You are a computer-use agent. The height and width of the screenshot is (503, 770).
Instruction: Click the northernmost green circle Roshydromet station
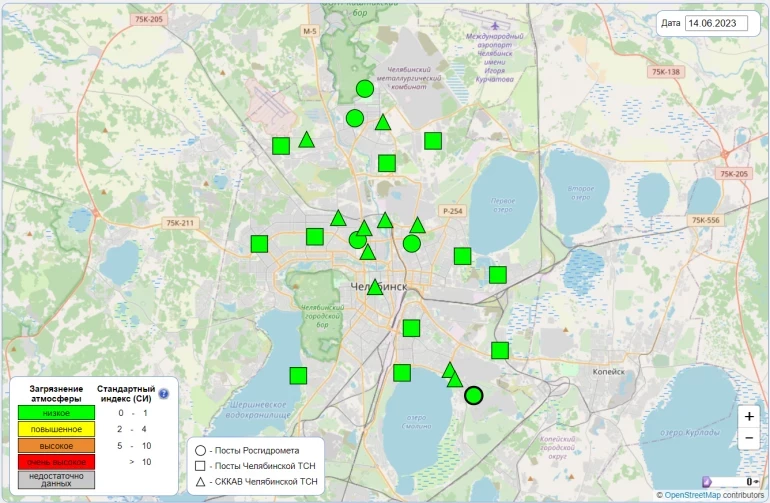click(x=365, y=89)
